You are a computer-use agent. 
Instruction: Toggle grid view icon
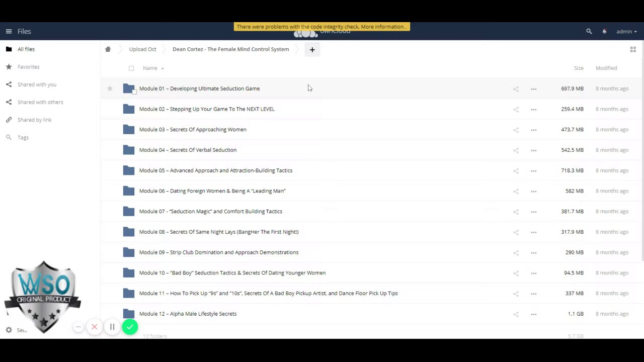(633, 49)
